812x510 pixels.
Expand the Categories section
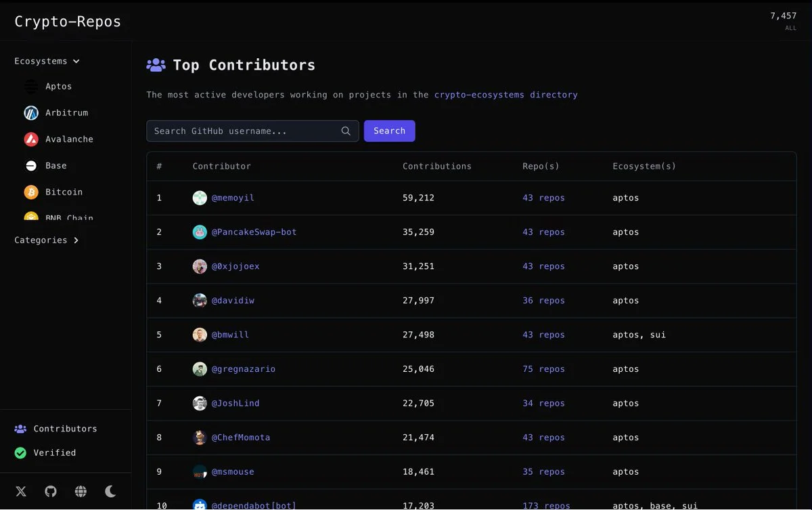coord(47,239)
